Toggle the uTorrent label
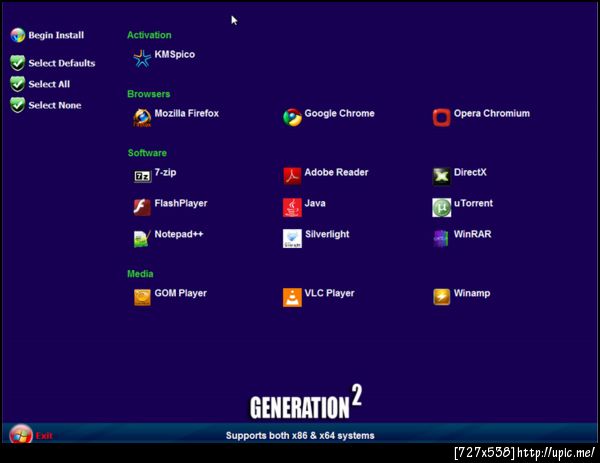 (x=473, y=203)
